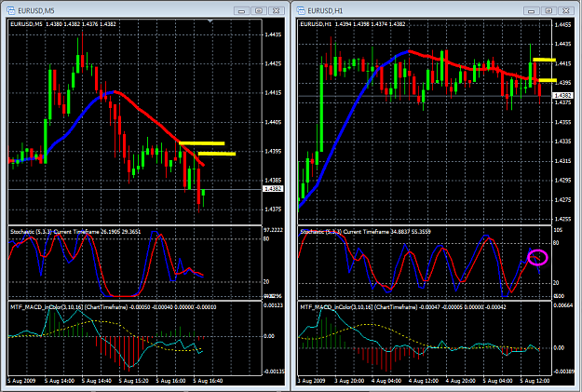Click the M5 Stochastic (5,3,3) label with 26.1905
The image size is (582, 392).
click(75, 232)
